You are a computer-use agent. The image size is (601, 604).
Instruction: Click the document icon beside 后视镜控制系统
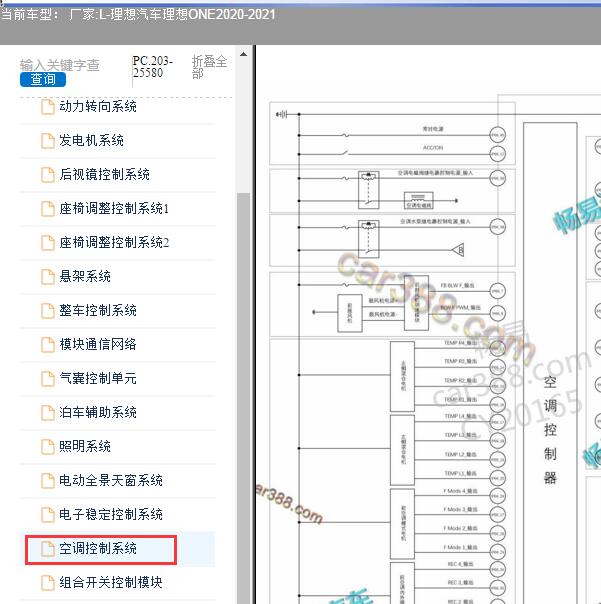[48, 174]
